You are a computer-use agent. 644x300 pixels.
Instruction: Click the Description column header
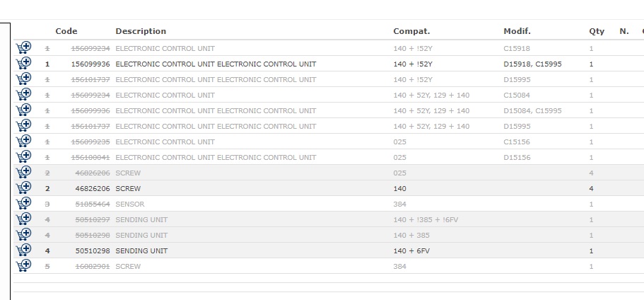coord(141,31)
